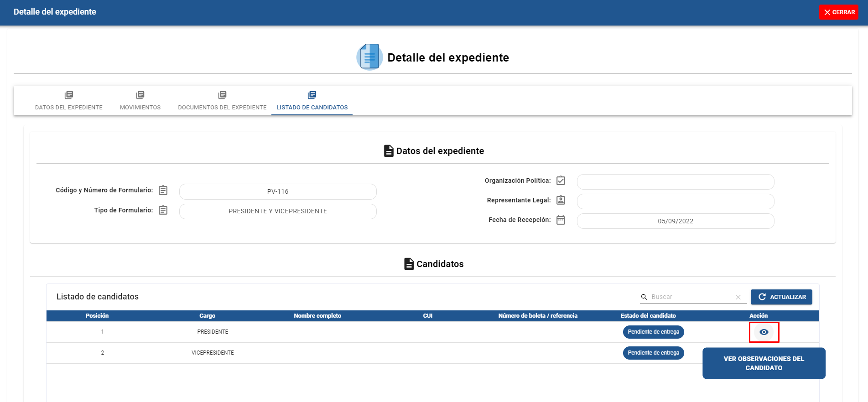Image resolution: width=868 pixels, height=402 pixels.
Task: Open the Datos del Expediente tab
Action: click(x=69, y=101)
